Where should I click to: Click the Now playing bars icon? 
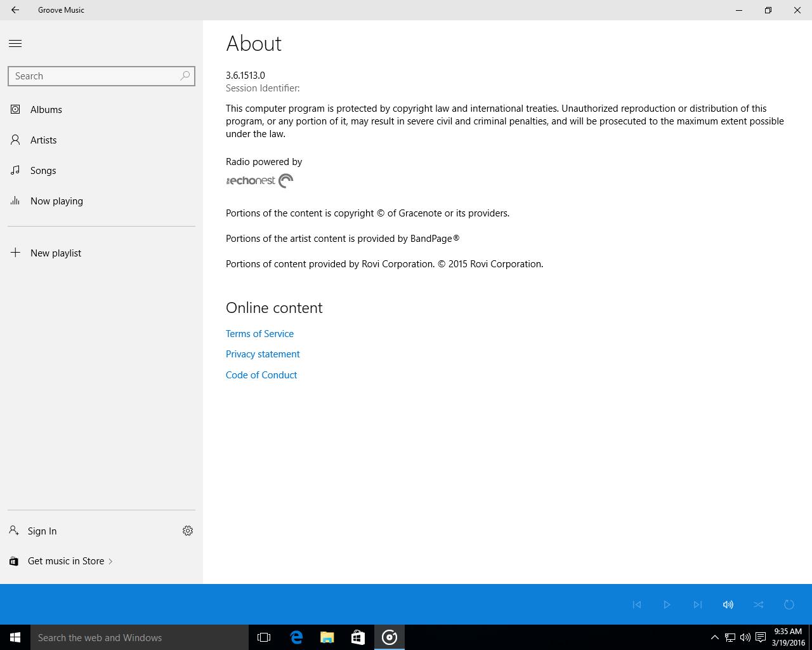pos(15,201)
